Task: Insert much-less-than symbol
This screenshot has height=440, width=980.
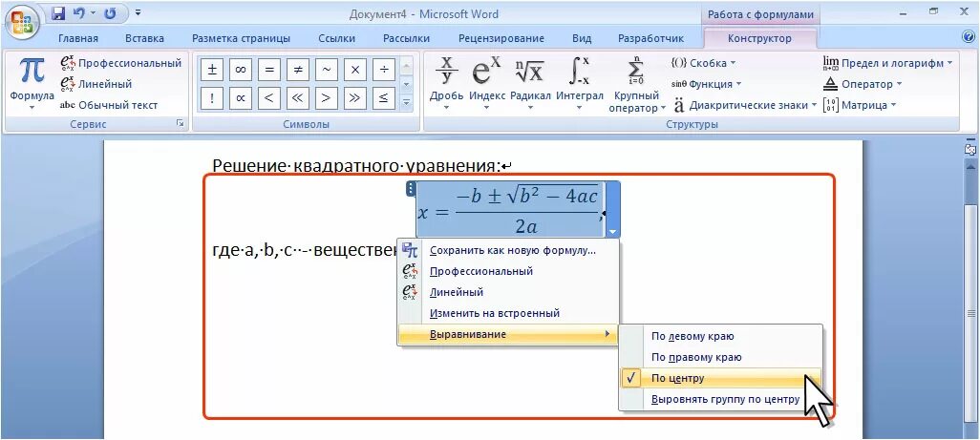Action: tap(298, 97)
